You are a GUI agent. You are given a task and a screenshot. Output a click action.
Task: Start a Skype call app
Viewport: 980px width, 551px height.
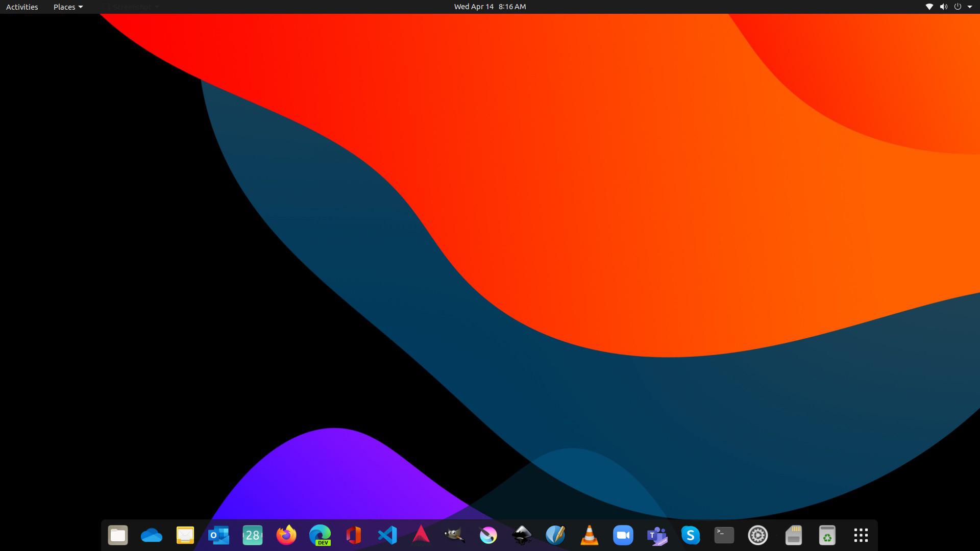(x=691, y=535)
